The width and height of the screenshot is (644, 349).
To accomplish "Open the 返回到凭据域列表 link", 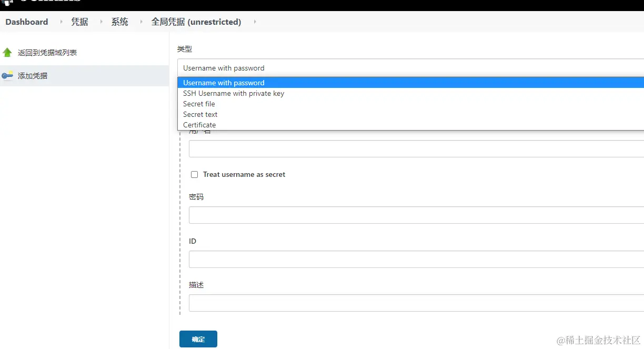I will (47, 53).
